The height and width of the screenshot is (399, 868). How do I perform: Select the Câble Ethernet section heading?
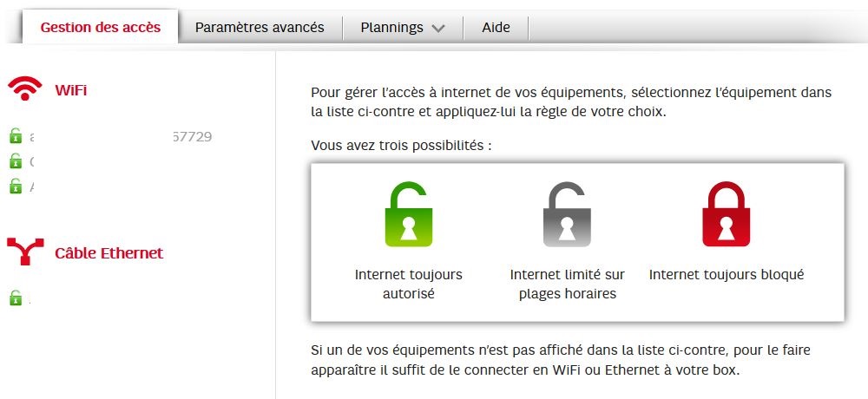tap(108, 253)
